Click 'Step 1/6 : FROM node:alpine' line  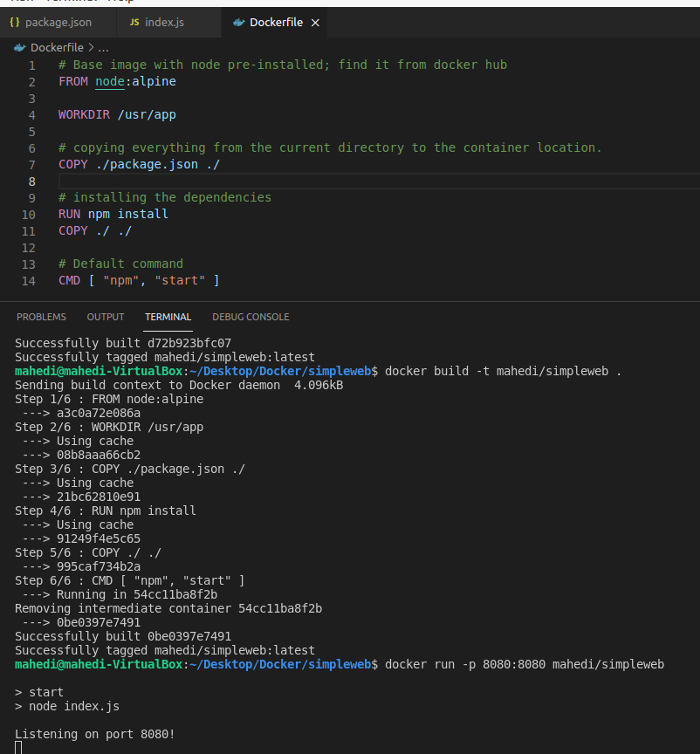[x=109, y=399]
